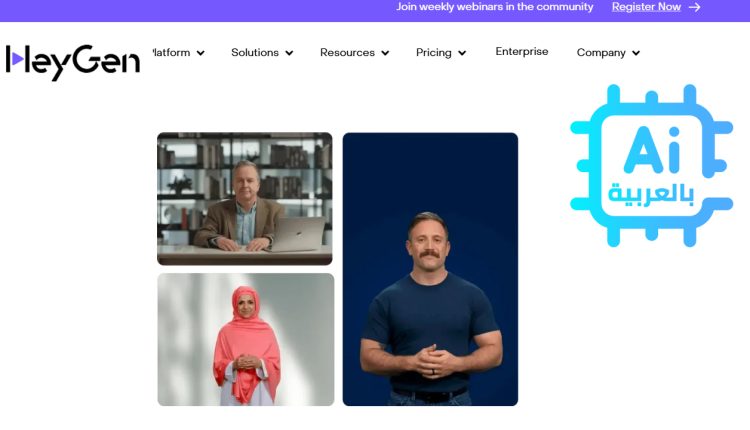Click the arrow icon beside Register Now

(695, 7)
